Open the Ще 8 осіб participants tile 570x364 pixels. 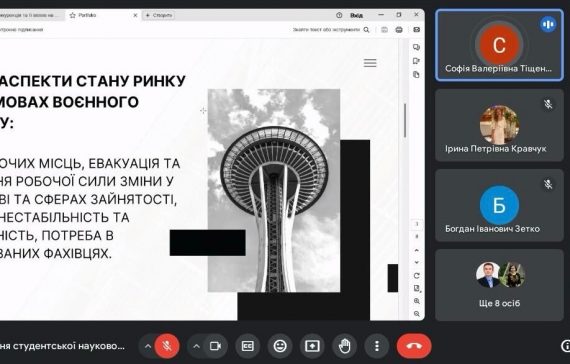pyautogui.click(x=499, y=285)
